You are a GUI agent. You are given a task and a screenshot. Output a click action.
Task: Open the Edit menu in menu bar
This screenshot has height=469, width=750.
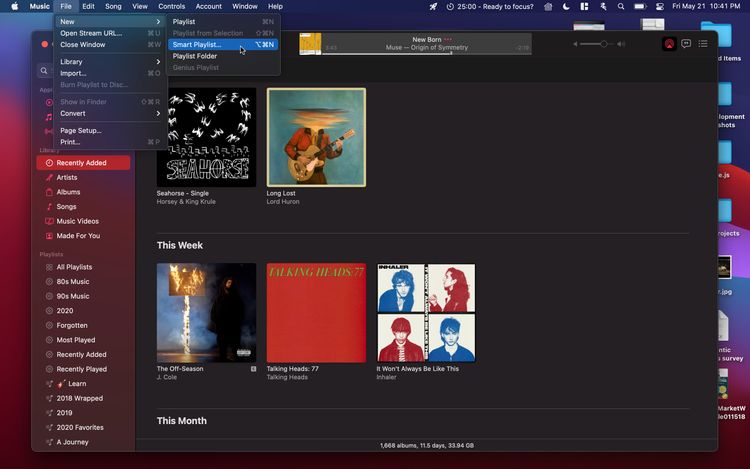point(88,6)
